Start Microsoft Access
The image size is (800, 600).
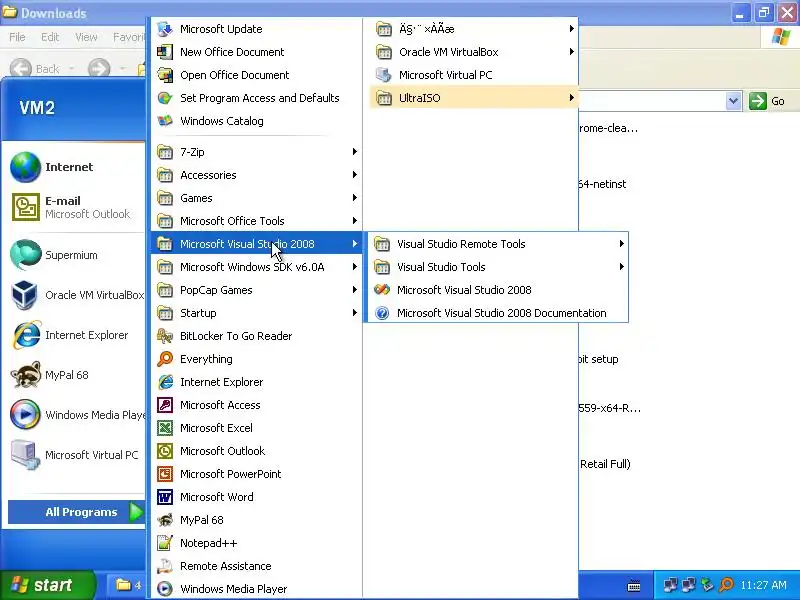(257, 405)
